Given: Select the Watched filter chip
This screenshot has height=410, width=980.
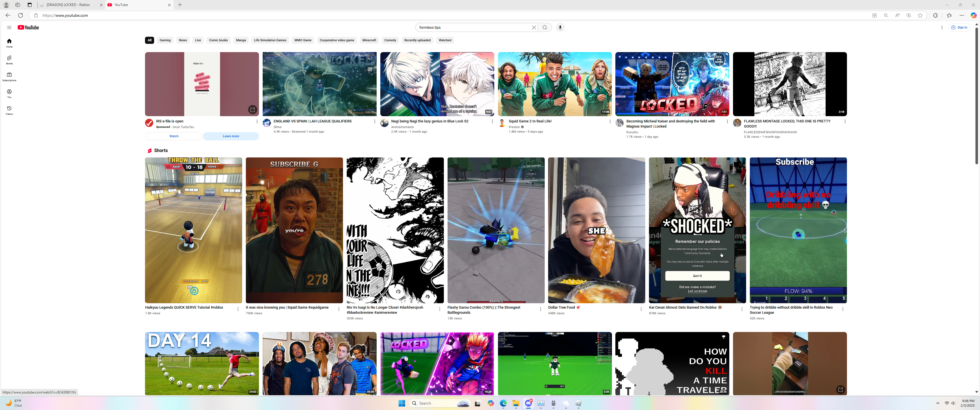Looking at the screenshot, I should point(445,40).
